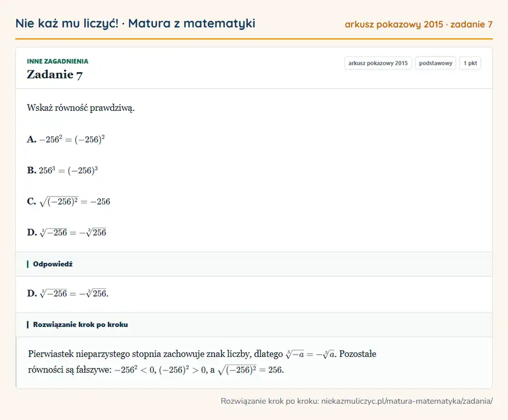
Task: Click the answer D line under Odpowiedź
Action: (x=68, y=293)
